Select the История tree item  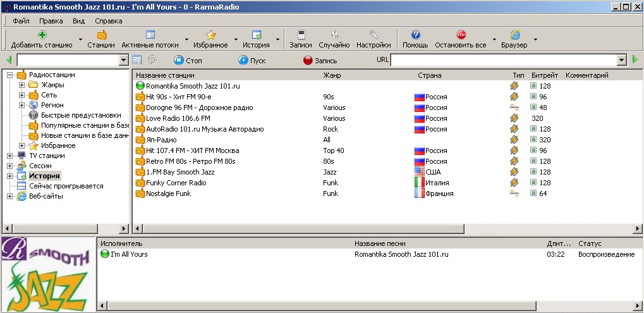(44, 176)
